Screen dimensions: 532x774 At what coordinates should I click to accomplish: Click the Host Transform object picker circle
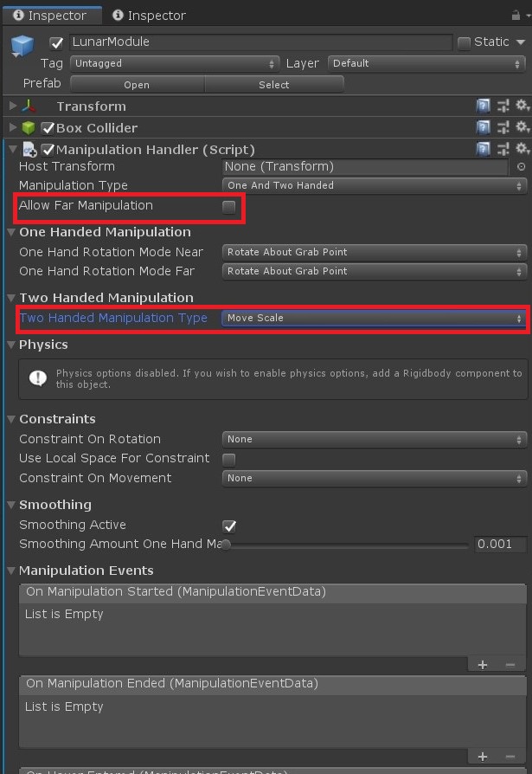521,167
